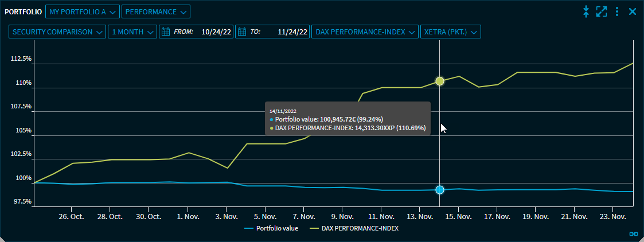
Task: Open the FROM date calendar icon
Action: (x=166, y=32)
